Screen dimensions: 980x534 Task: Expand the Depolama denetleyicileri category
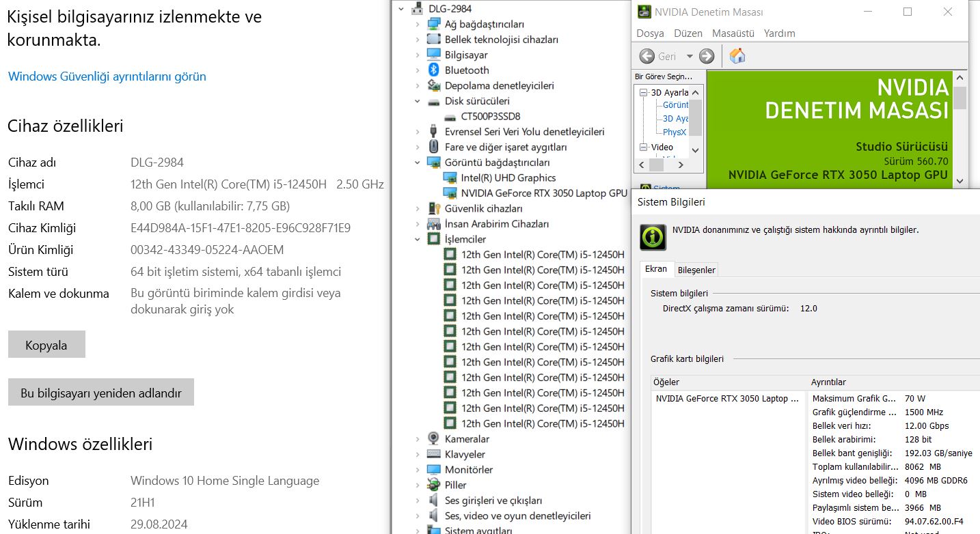418,85
